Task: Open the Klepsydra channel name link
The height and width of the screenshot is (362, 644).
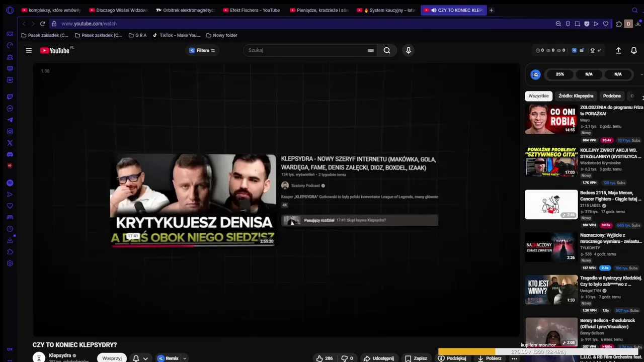Action: click(60, 355)
